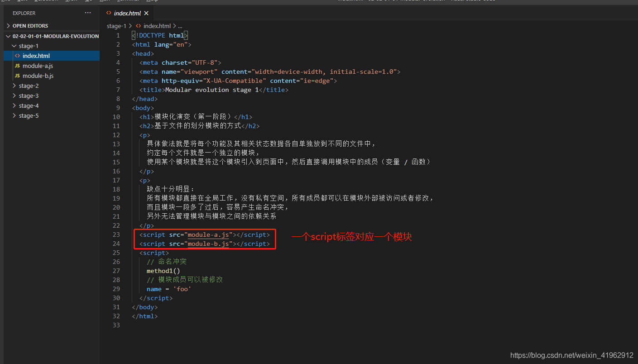Follow the module-a.js src link
638x364 pixels.
click(x=208, y=235)
